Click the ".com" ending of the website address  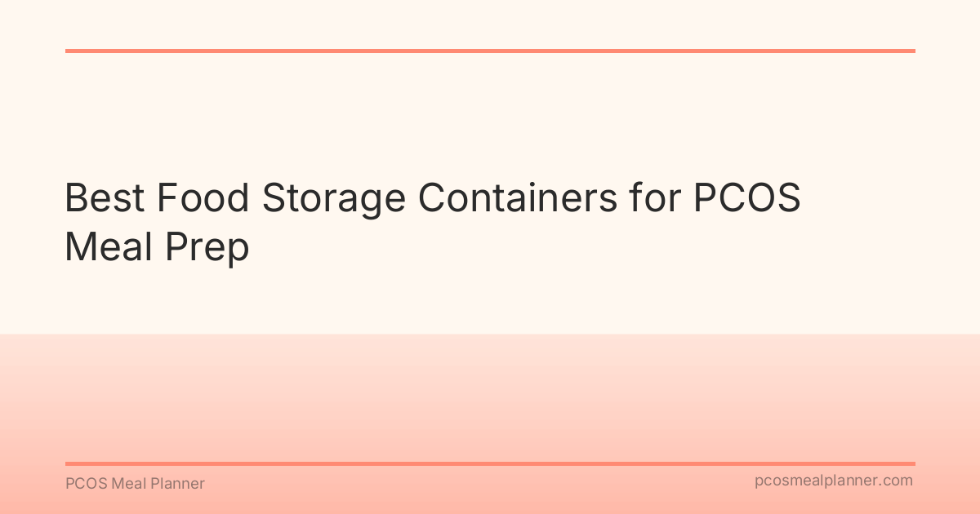[896, 481]
